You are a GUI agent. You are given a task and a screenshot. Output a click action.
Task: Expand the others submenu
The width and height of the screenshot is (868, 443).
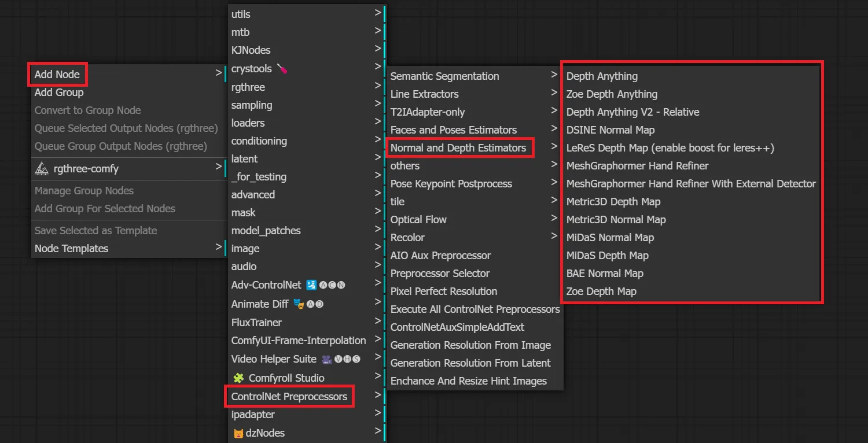coord(475,165)
